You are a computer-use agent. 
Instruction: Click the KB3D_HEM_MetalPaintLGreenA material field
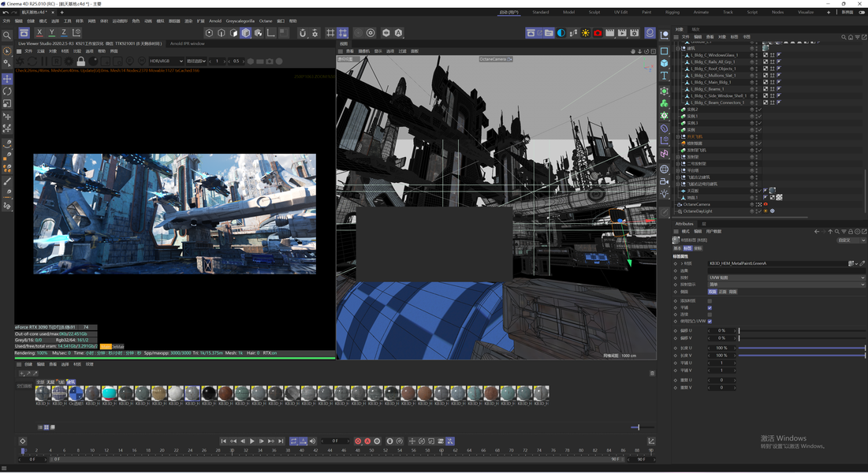pos(778,263)
